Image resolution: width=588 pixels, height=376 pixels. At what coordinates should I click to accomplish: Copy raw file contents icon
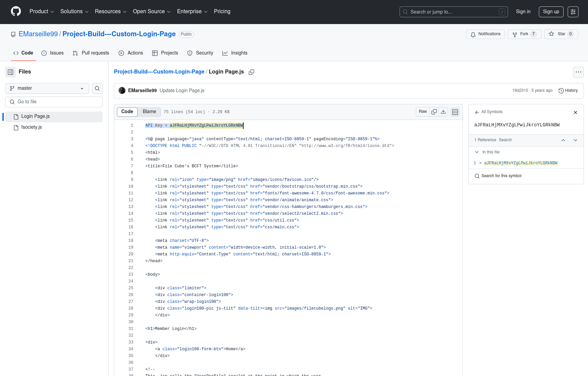coord(434,112)
